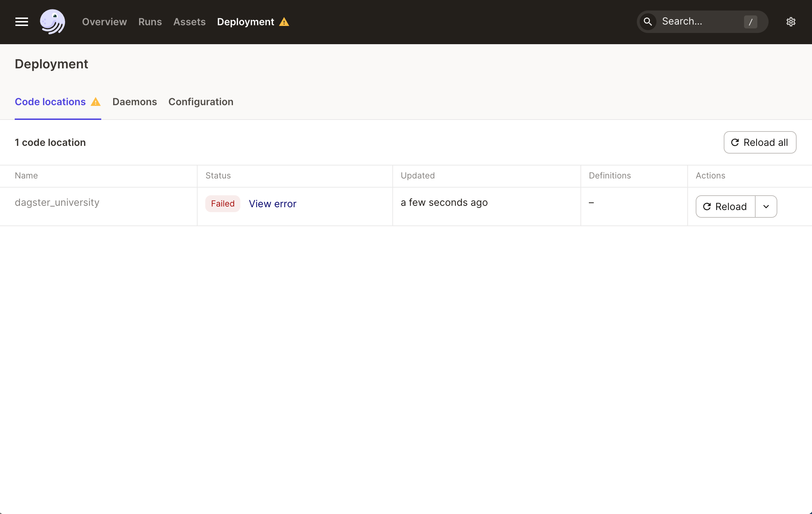This screenshot has height=514, width=812.
Task: Click the Definitions column header
Action: click(610, 176)
